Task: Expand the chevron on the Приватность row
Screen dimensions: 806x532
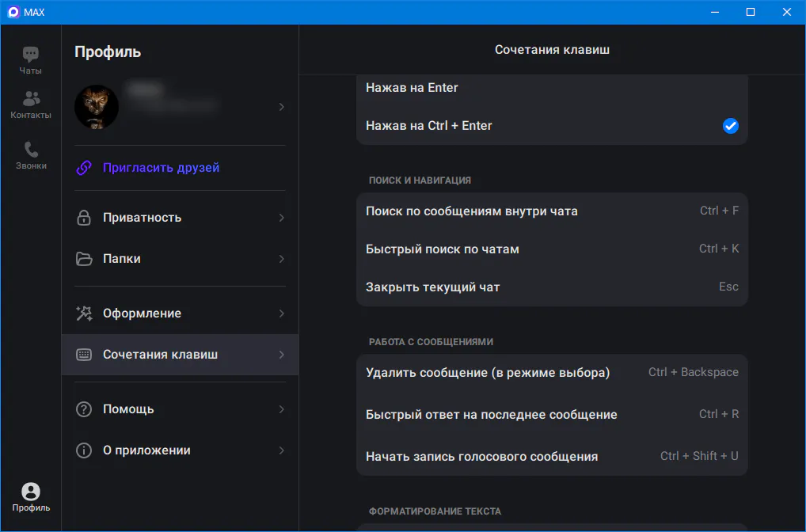Action: (x=281, y=218)
